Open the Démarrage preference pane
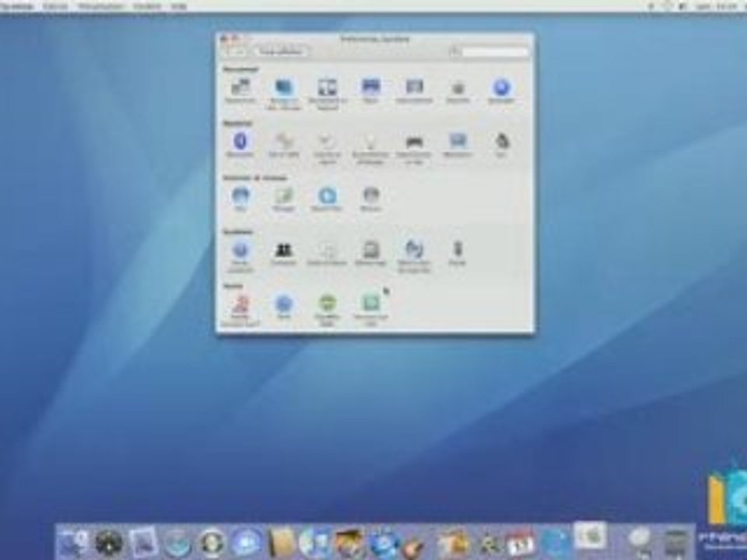Image resolution: width=747 pixels, height=560 pixels. tap(370, 253)
